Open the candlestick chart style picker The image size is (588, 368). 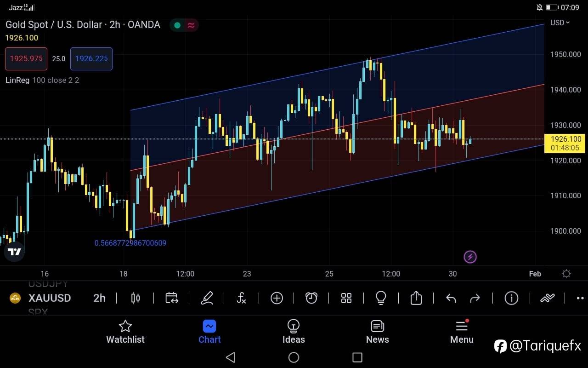136,298
